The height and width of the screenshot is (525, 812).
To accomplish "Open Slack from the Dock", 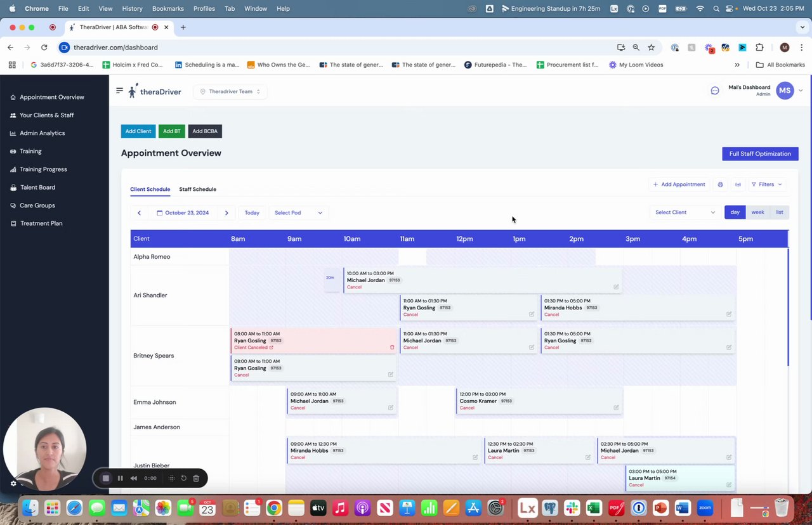I will click(x=572, y=508).
